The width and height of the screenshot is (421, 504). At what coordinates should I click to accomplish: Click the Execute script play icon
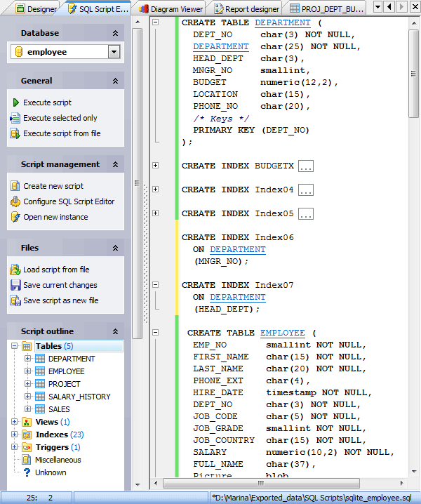15,102
